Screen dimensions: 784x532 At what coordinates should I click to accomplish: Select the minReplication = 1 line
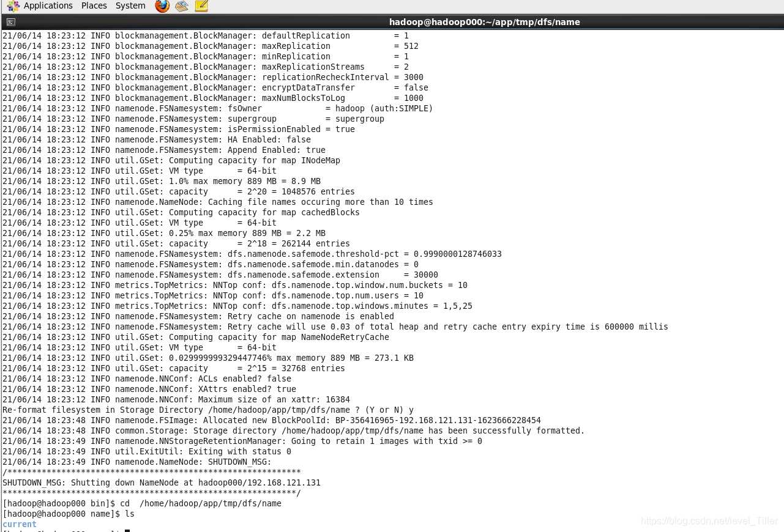[206, 56]
